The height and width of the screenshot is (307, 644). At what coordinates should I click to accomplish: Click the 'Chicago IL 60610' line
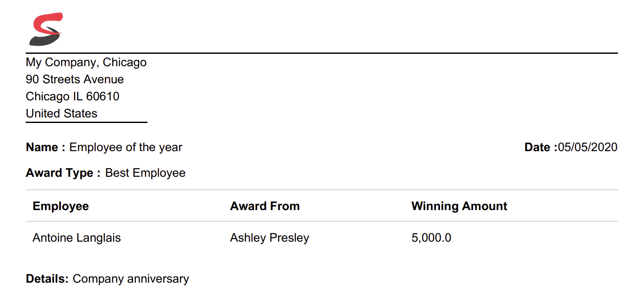coord(73,96)
